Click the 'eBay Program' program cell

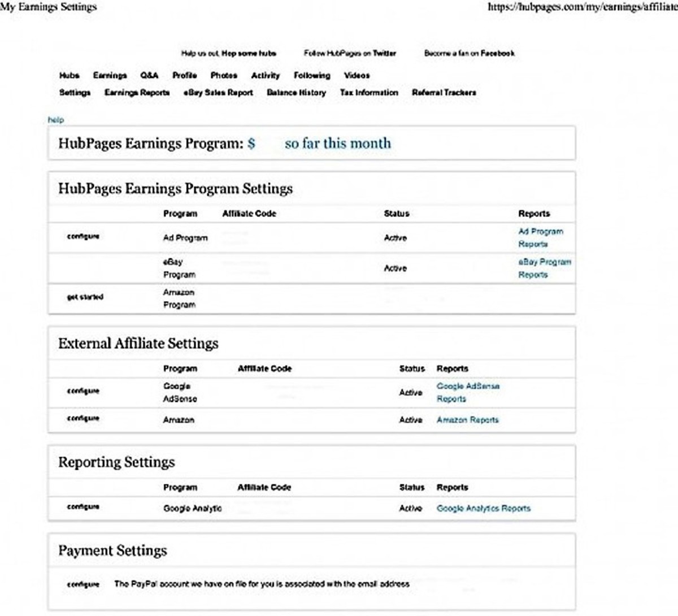pos(179,268)
